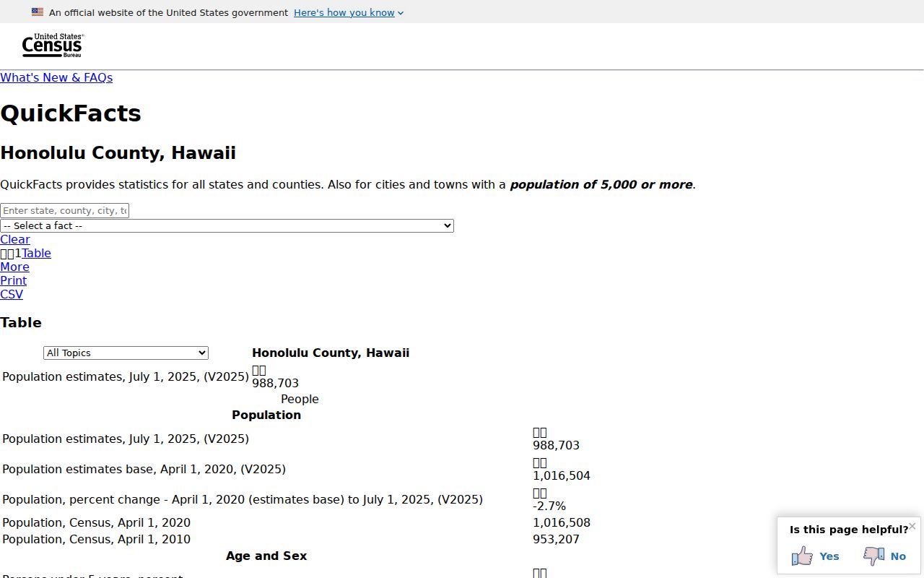Click the Clear link
The height and width of the screenshot is (578, 924).
point(15,239)
